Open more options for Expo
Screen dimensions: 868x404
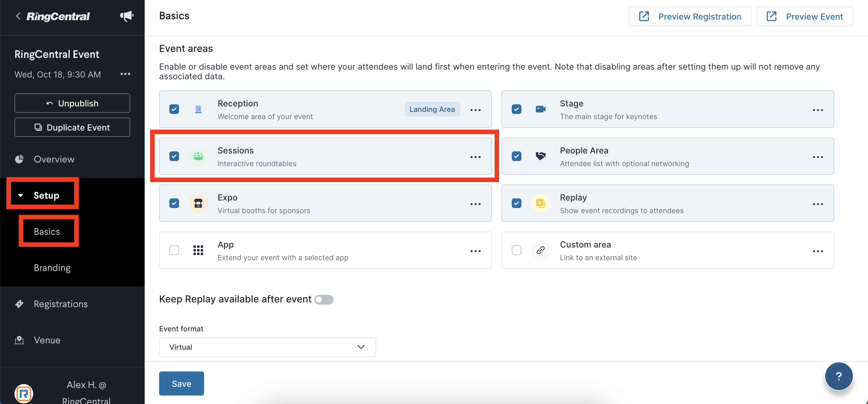476,204
